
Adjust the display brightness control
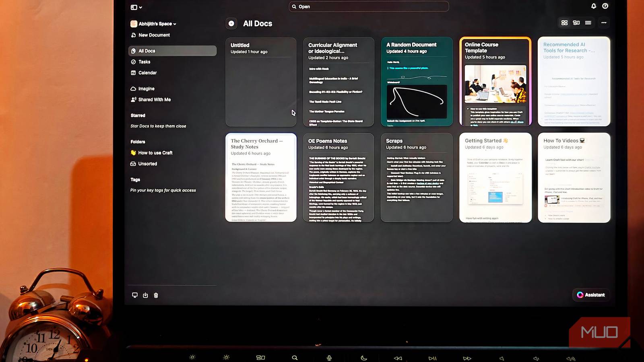(226, 357)
